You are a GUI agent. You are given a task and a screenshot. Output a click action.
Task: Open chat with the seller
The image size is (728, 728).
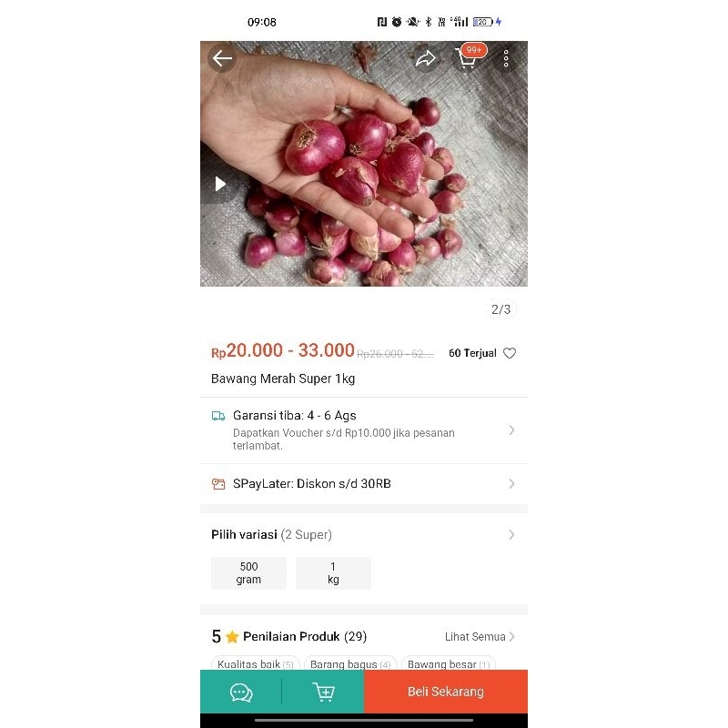[x=241, y=693]
